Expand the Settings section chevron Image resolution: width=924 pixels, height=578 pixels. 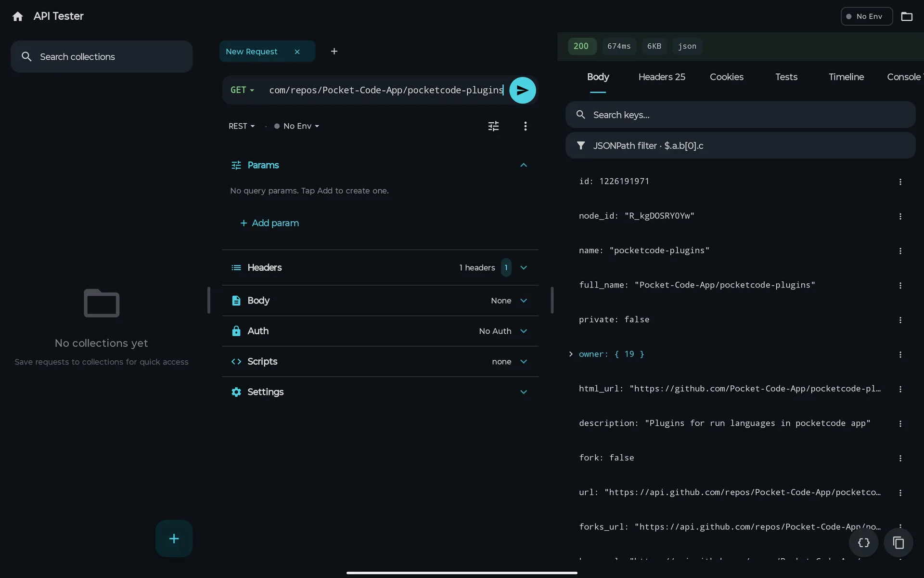(524, 392)
